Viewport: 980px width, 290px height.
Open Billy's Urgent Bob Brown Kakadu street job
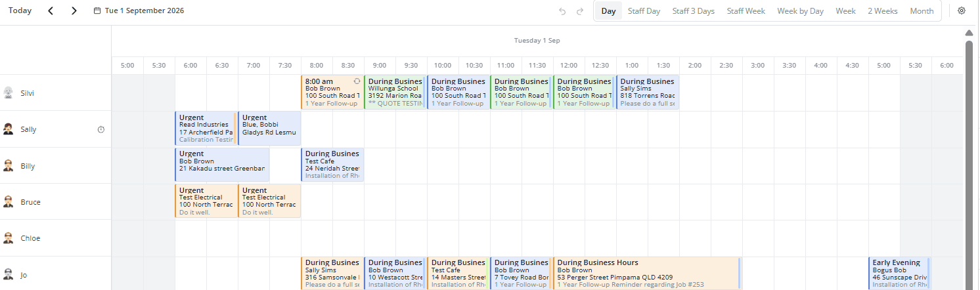[x=222, y=165]
